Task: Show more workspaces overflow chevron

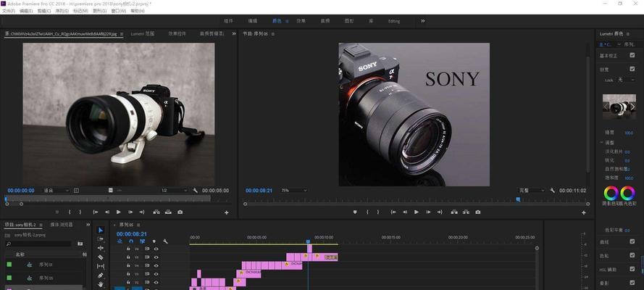Action: (x=422, y=21)
